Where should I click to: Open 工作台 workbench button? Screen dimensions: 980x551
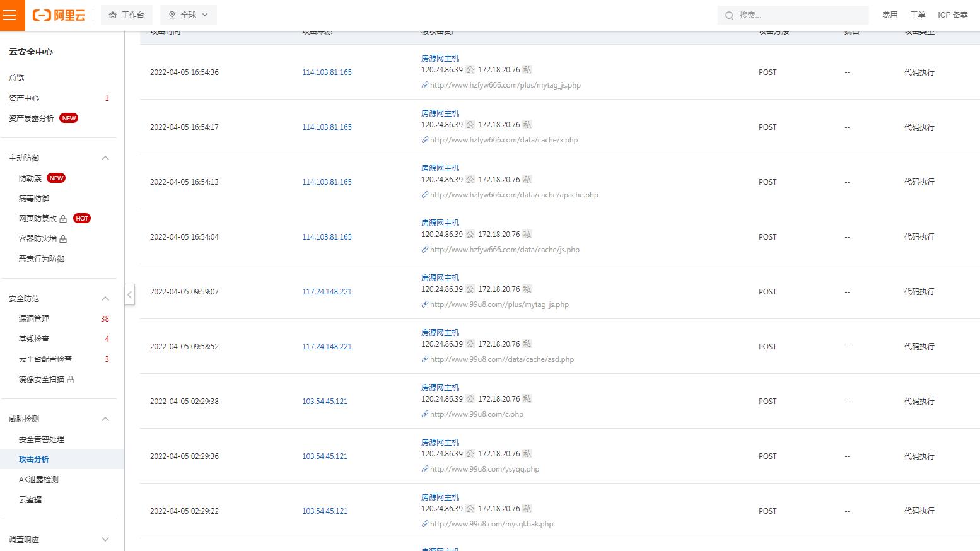pos(126,15)
